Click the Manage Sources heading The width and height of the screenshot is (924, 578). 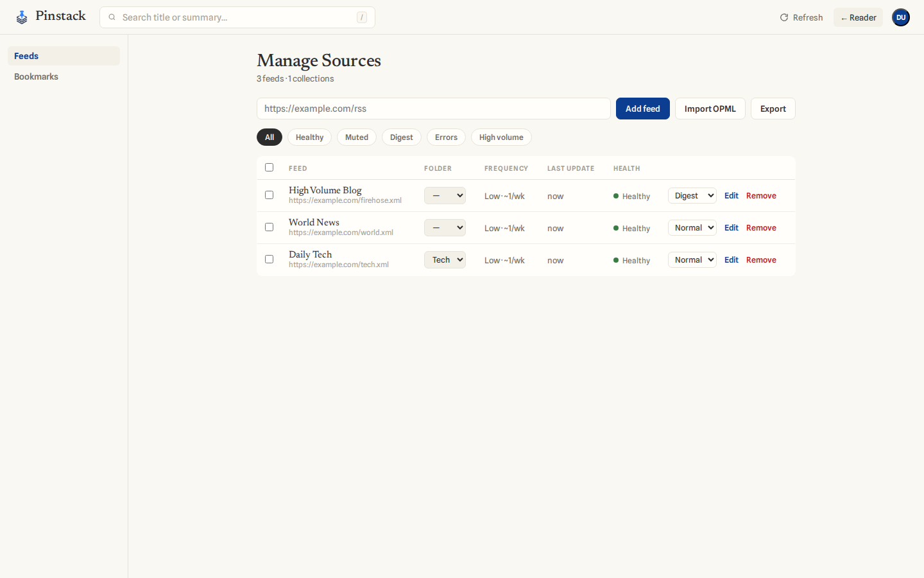coord(319,60)
